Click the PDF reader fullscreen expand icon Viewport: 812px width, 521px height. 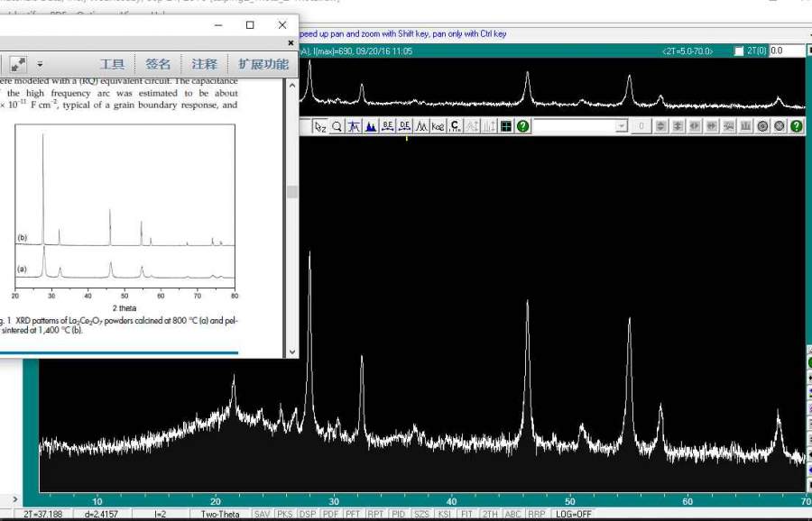coord(18,65)
